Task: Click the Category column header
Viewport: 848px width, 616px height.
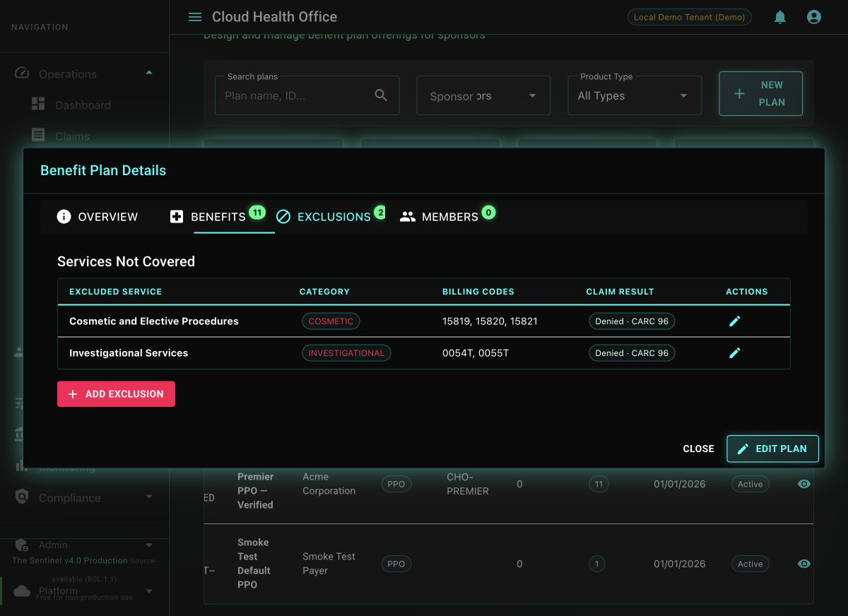Action: (x=324, y=292)
